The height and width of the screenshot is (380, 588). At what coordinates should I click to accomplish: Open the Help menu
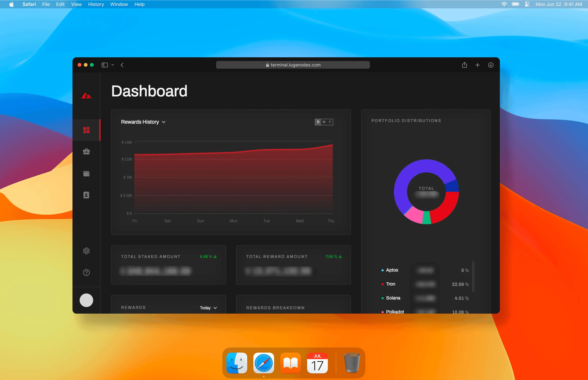coord(139,4)
